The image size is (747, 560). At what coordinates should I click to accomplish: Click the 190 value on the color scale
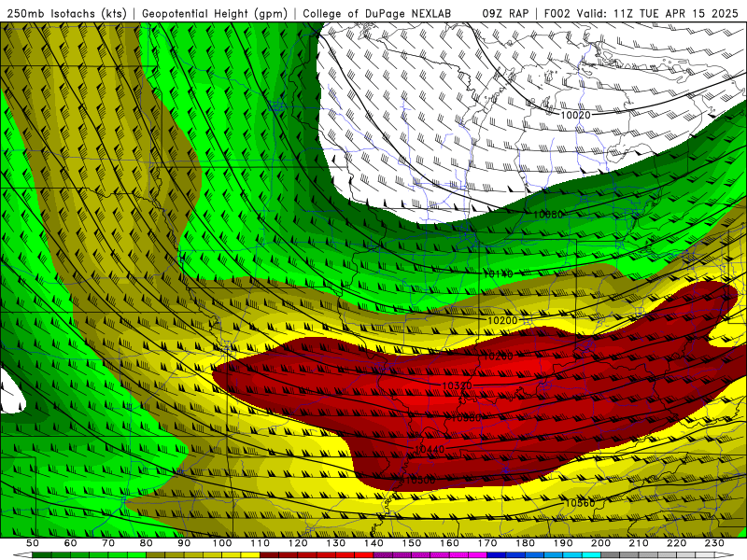tap(563, 543)
